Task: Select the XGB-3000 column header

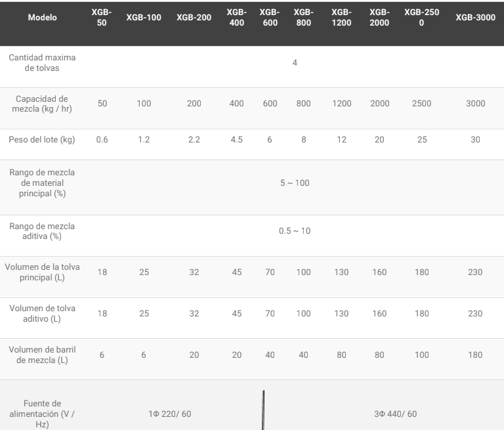Action: coord(475,17)
